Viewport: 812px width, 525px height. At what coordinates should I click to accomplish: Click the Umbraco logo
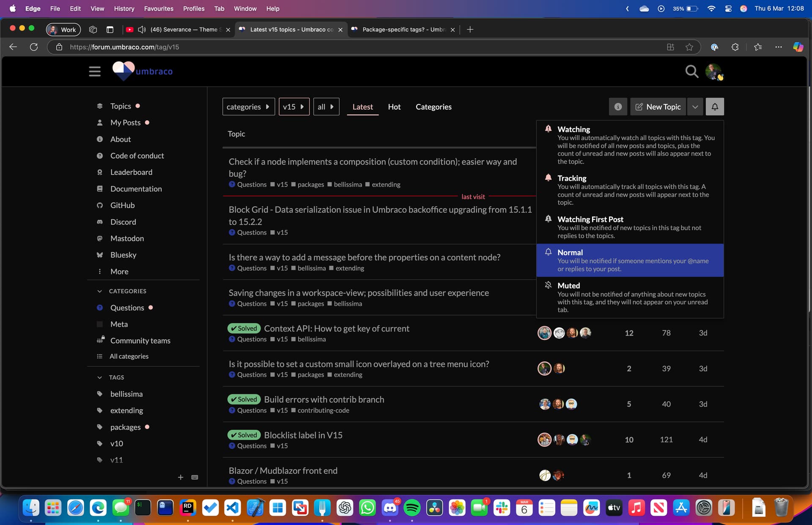tap(143, 71)
